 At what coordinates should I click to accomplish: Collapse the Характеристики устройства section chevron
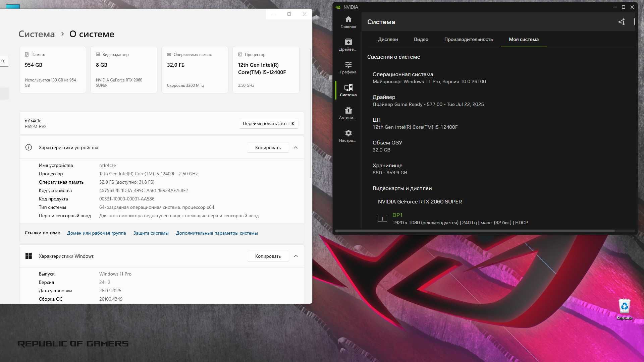click(296, 147)
